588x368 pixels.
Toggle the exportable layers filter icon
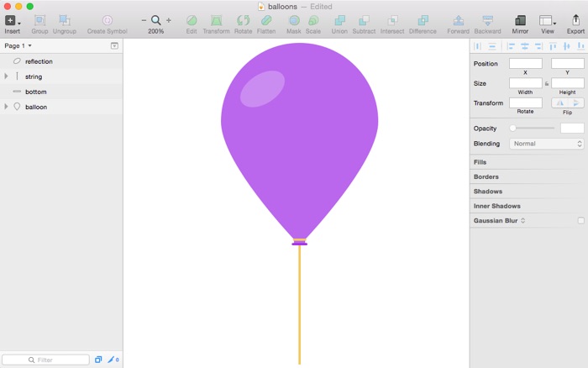point(113,360)
